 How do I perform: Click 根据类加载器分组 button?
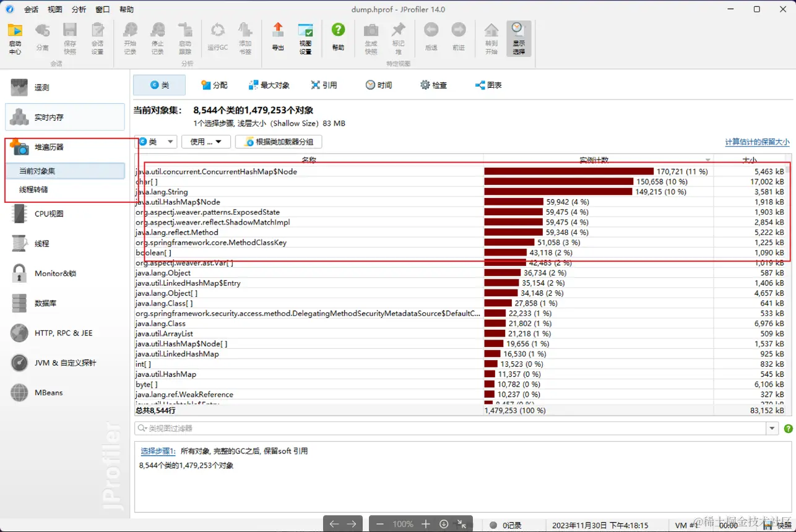coord(279,142)
